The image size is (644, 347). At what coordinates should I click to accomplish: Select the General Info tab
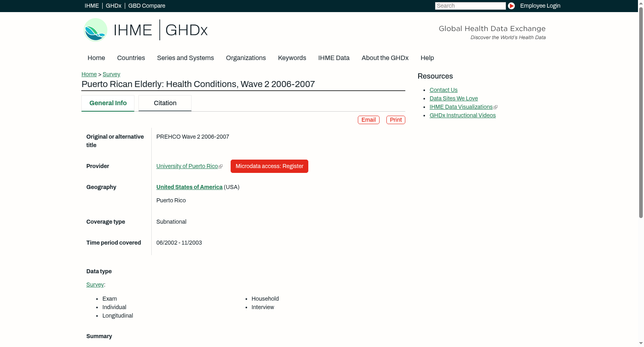(x=108, y=103)
